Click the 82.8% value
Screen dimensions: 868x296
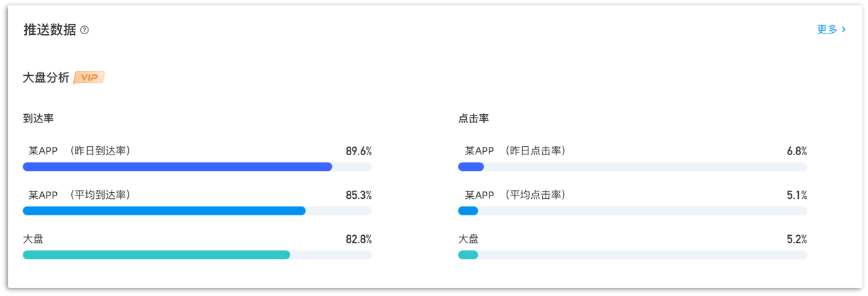click(x=359, y=239)
